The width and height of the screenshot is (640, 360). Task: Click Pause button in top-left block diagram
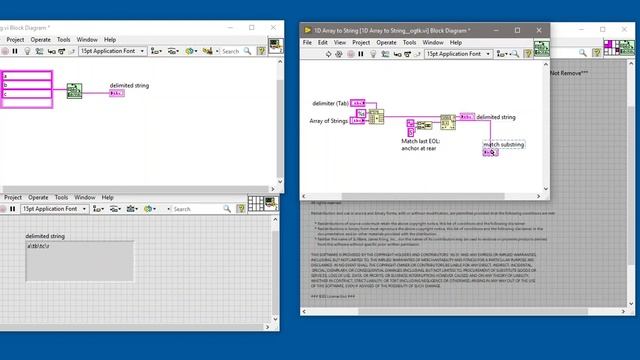15,51
